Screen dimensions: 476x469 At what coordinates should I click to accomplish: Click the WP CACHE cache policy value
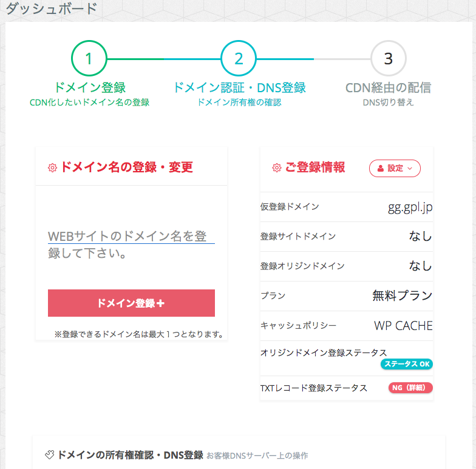point(403,326)
